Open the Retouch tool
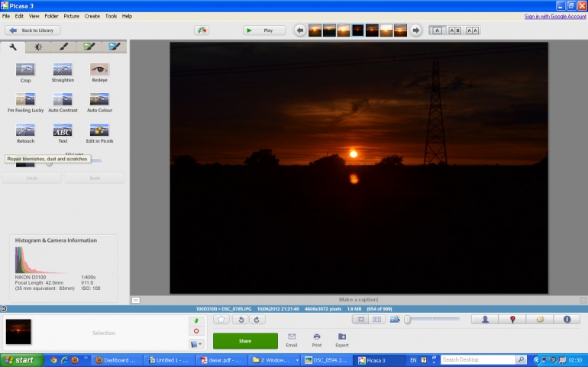This screenshot has width=588, height=367. (25, 131)
